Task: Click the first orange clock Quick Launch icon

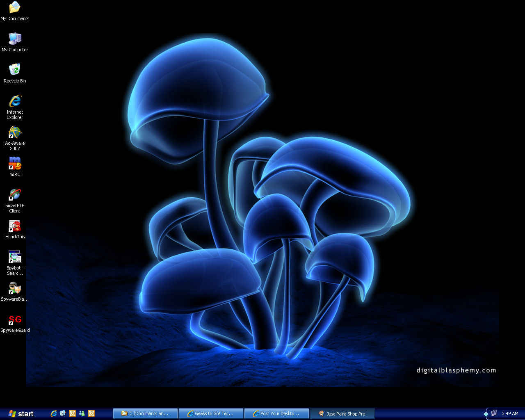Action: pyautogui.click(x=73, y=413)
